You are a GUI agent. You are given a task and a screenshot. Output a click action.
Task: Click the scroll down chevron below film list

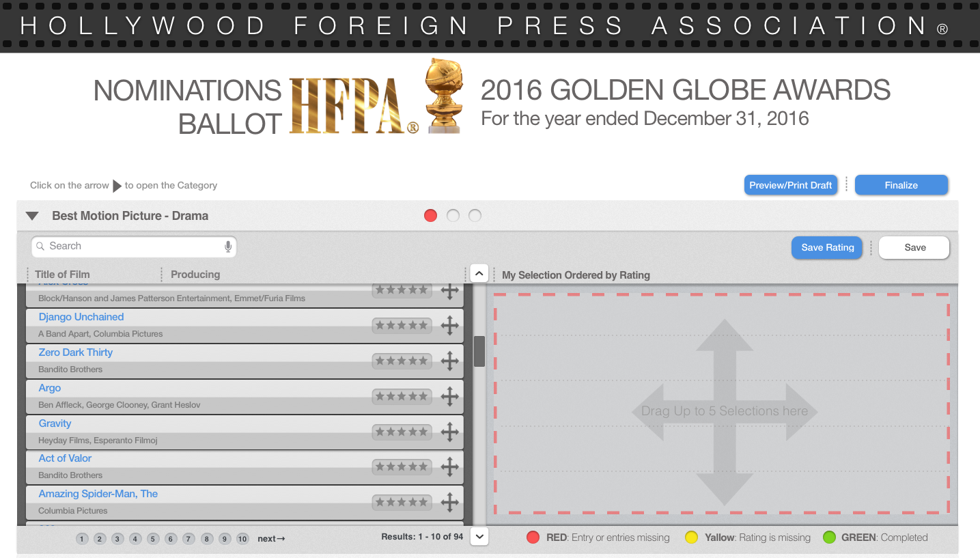pos(479,537)
